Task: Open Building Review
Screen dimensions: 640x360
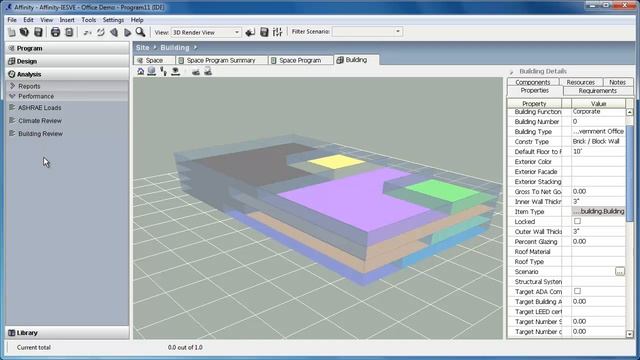Action: [x=40, y=134]
